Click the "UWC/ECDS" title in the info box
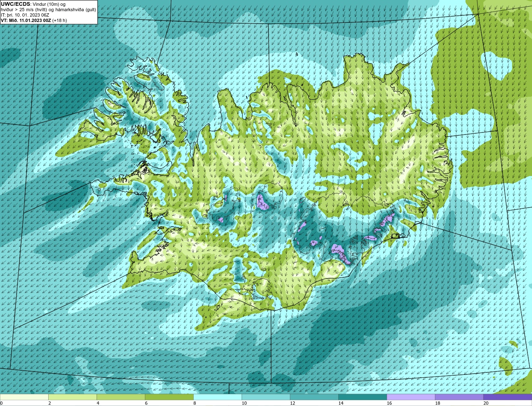532x406 pixels. (x=15, y=4)
